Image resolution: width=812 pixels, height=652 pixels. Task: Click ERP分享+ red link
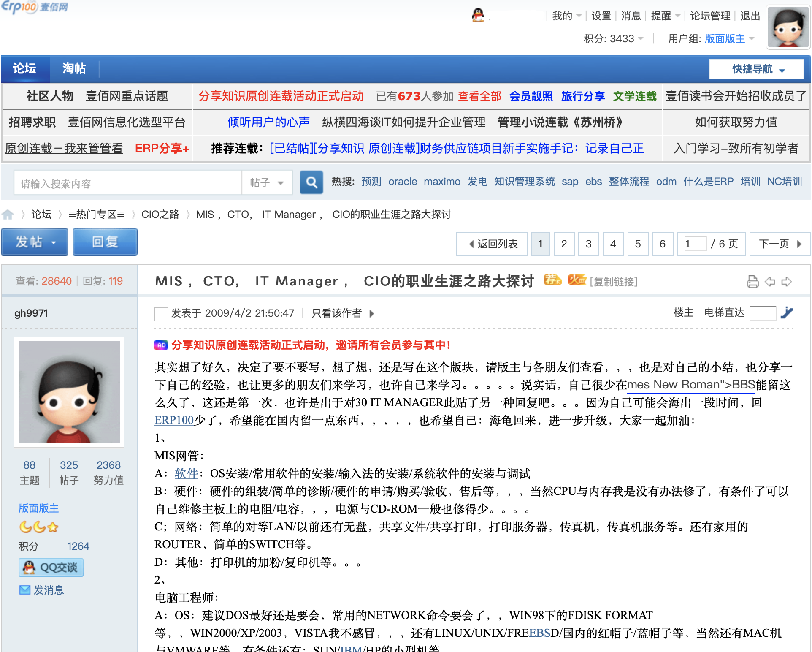(162, 149)
